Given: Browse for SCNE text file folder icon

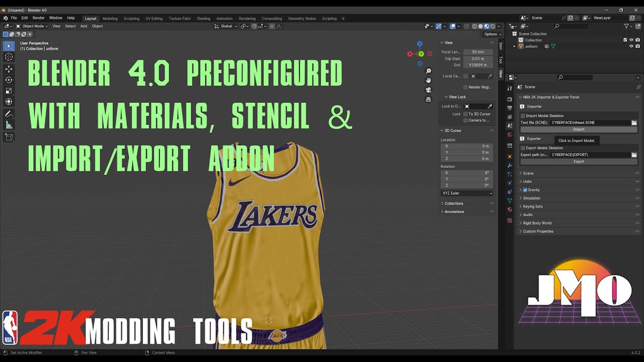Looking at the screenshot, I should tap(634, 123).
